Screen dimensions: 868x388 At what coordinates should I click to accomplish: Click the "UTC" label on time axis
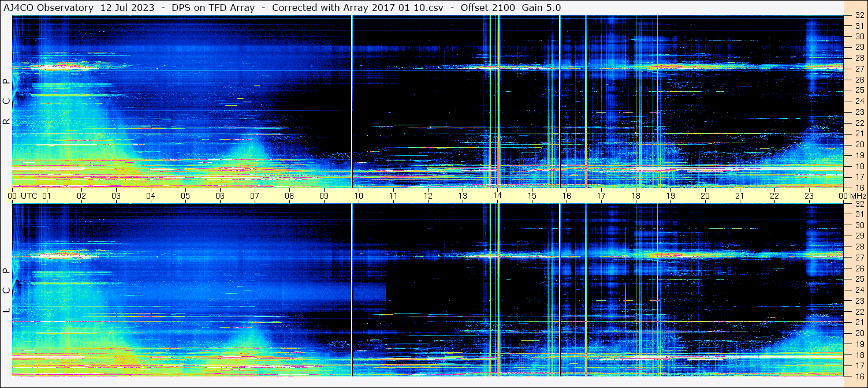[29, 196]
